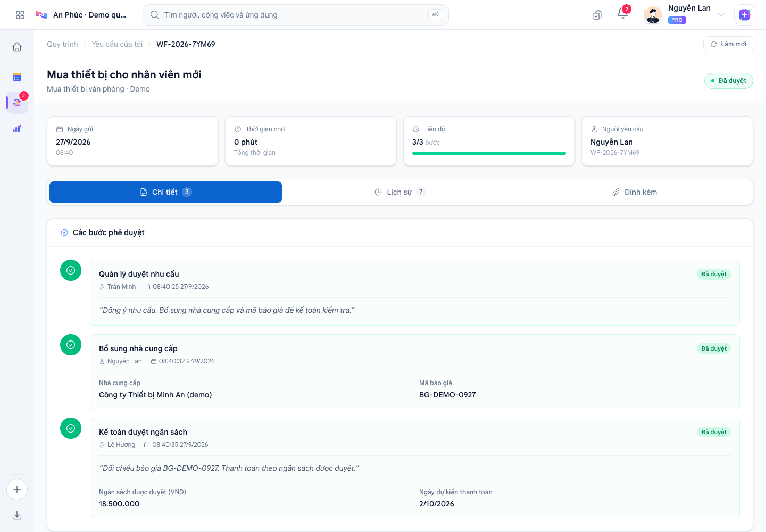This screenshot has width=766, height=532.
Task: Click check icon of Kế toán duyệt ngân sách step
Action: click(71, 428)
